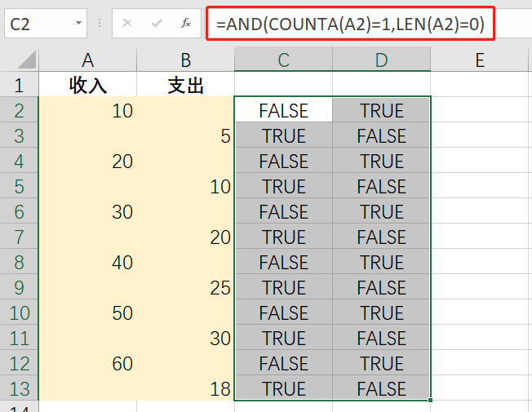Click cell B13 containing 18

(x=185, y=388)
